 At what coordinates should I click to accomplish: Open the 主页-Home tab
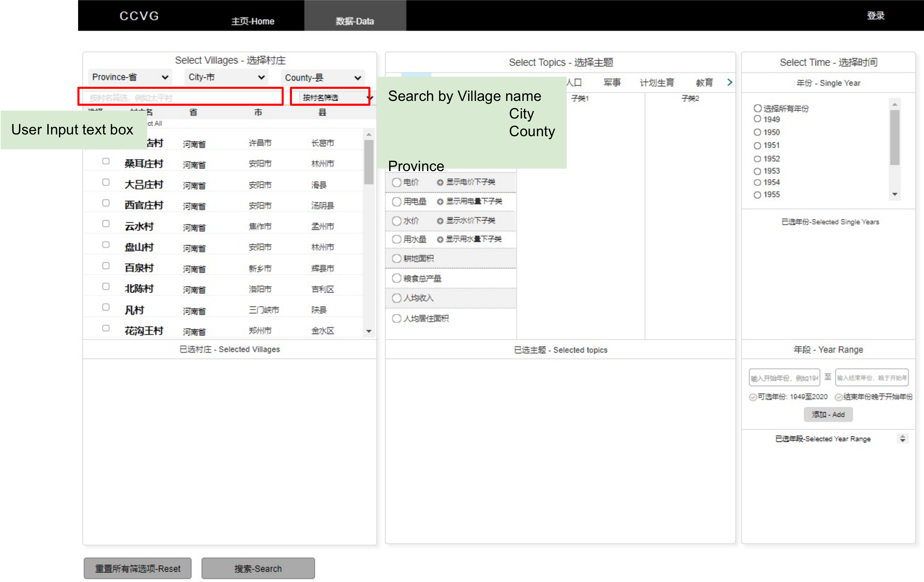(253, 21)
